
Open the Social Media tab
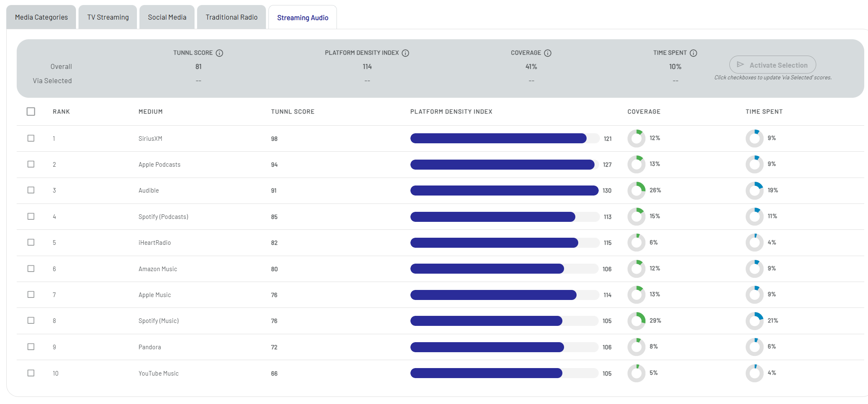(x=167, y=17)
